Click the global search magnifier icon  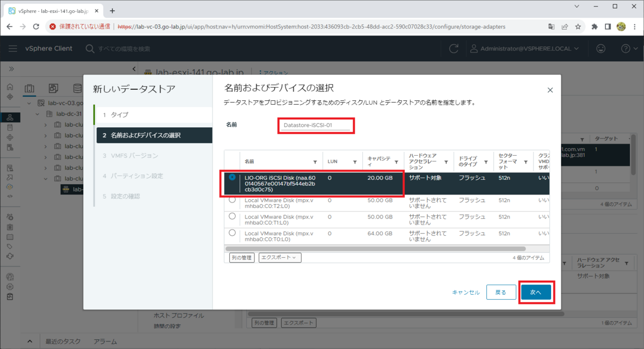point(89,48)
